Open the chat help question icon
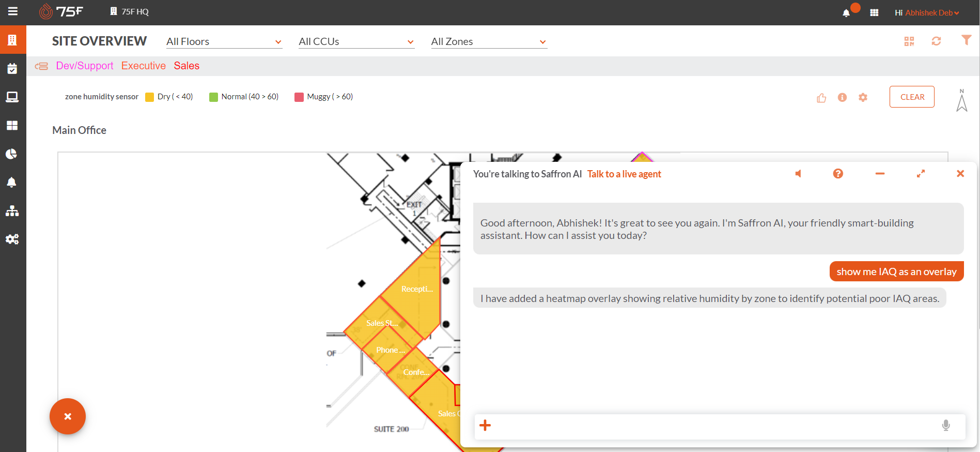Screen dimensions: 980x452 click(x=838, y=174)
